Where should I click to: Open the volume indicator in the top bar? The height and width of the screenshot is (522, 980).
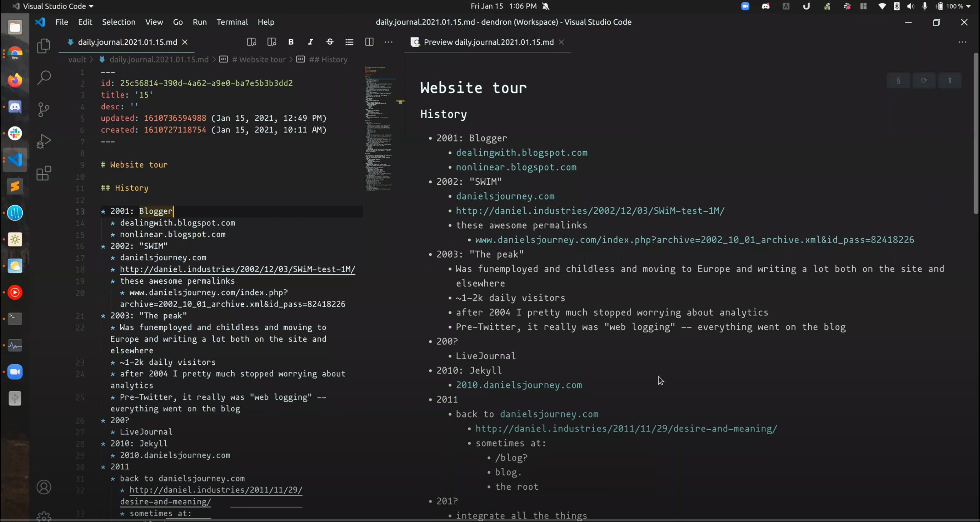click(x=911, y=6)
